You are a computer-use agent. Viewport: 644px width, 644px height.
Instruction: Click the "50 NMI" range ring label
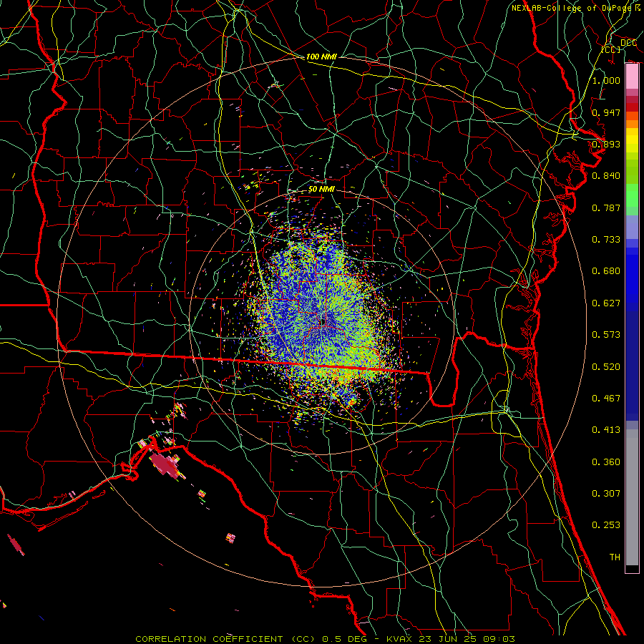pyautogui.click(x=321, y=189)
